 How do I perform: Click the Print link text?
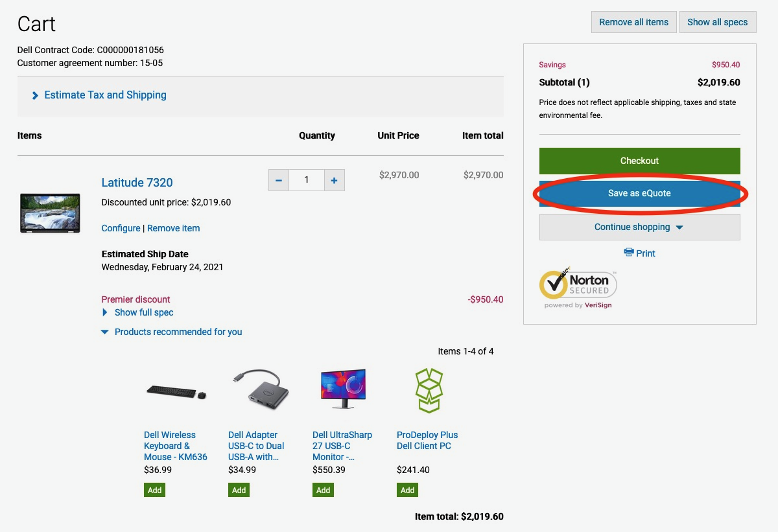(x=646, y=253)
